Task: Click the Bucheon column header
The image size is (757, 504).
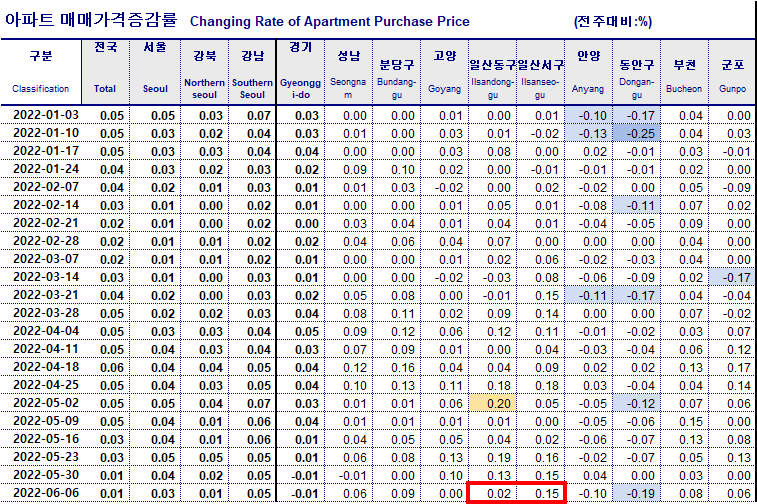Action: 684,71
